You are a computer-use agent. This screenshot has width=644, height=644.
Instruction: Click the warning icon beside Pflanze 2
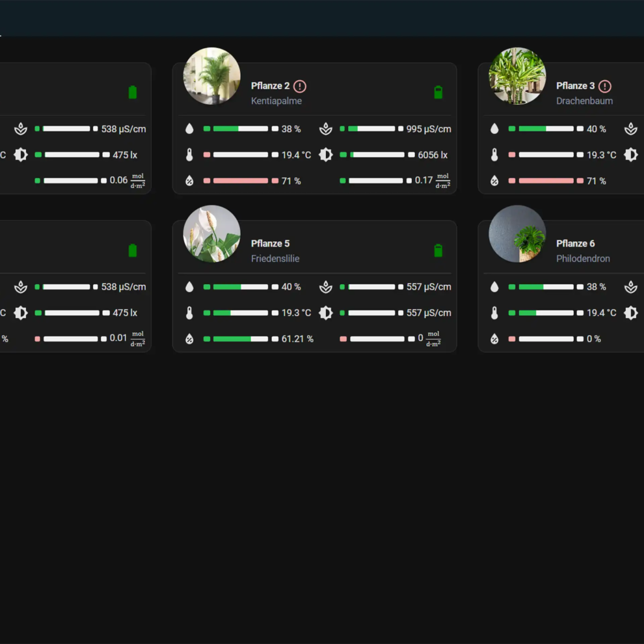coord(300,87)
